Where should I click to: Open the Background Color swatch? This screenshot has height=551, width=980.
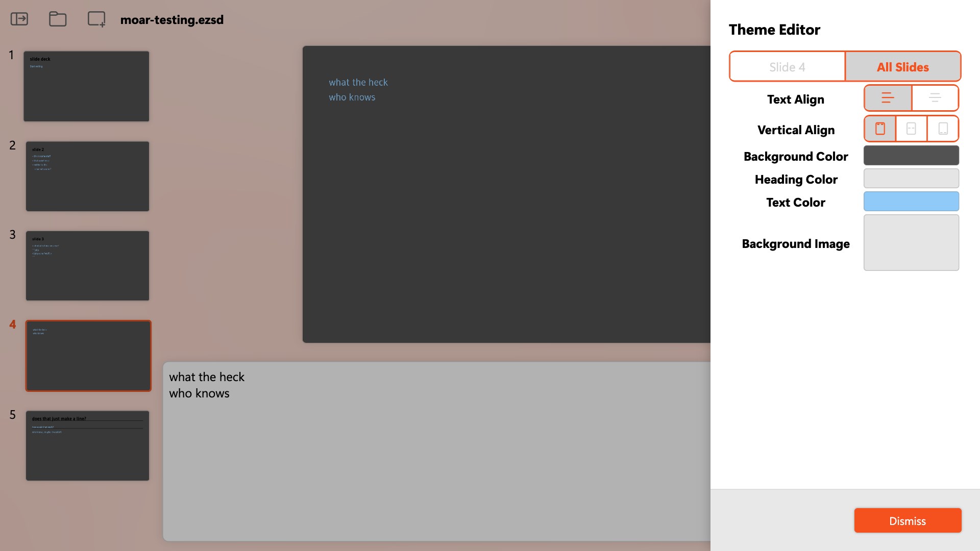(x=911, y=156)
